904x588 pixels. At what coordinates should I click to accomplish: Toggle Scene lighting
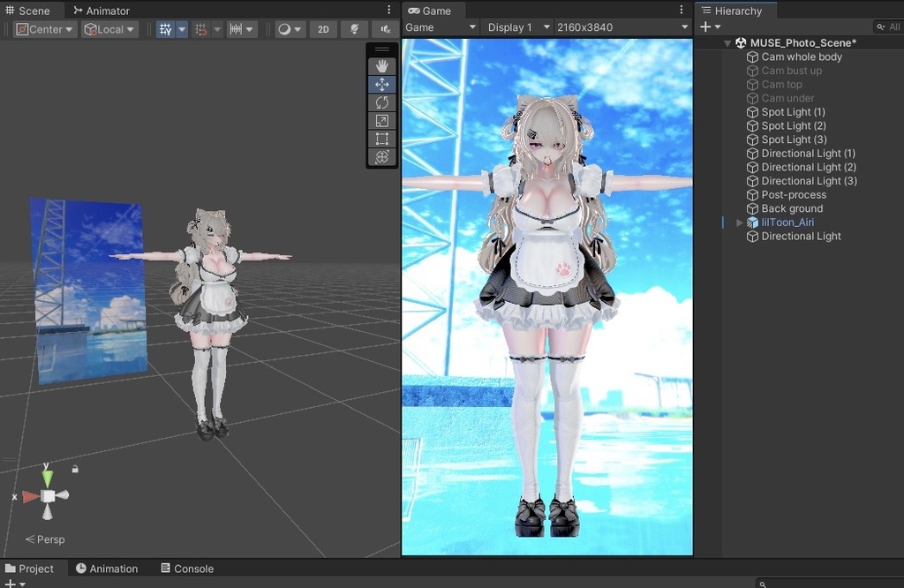355,29
